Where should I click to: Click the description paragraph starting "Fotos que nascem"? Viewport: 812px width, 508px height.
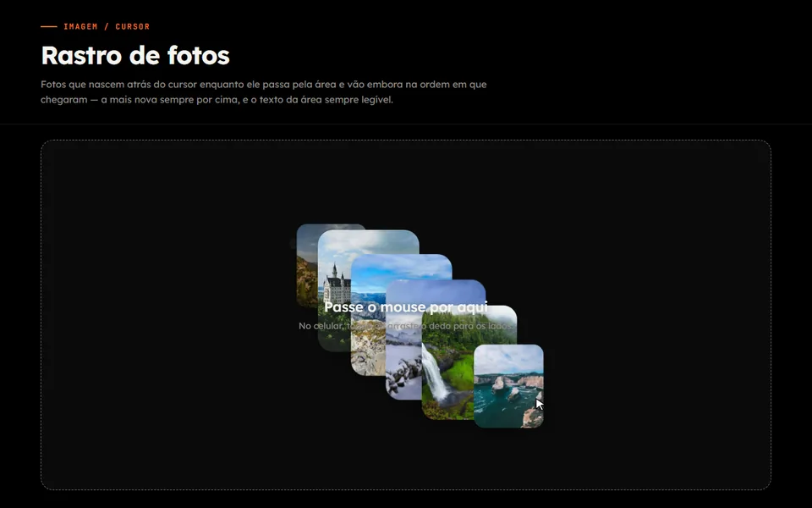(264, 91)
